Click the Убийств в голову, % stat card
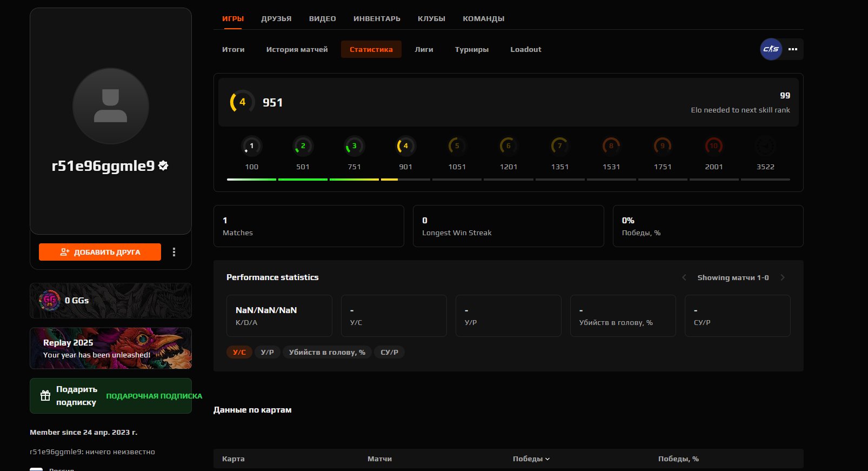The width and height of the screenshot is (868, 471). 623,316
